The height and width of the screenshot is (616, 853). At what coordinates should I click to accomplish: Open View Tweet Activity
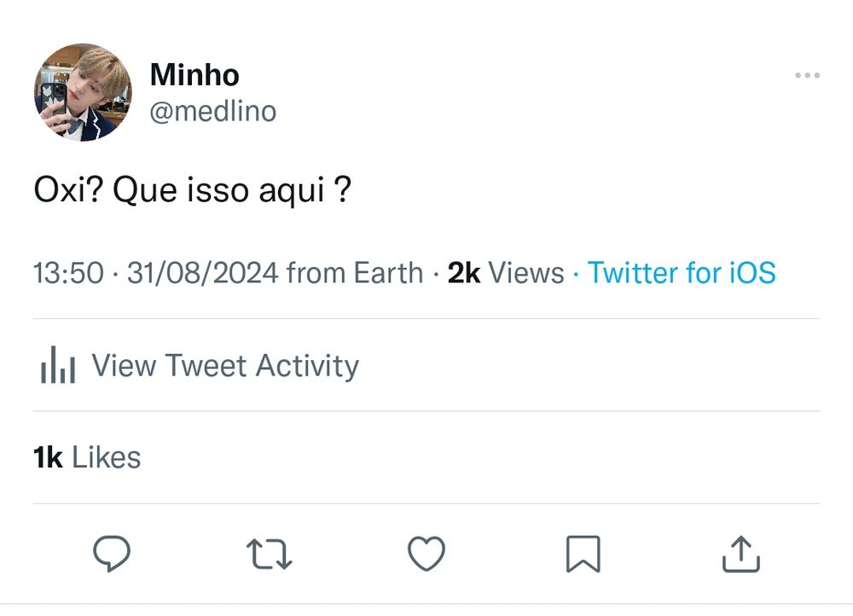[x=225, y=366]
